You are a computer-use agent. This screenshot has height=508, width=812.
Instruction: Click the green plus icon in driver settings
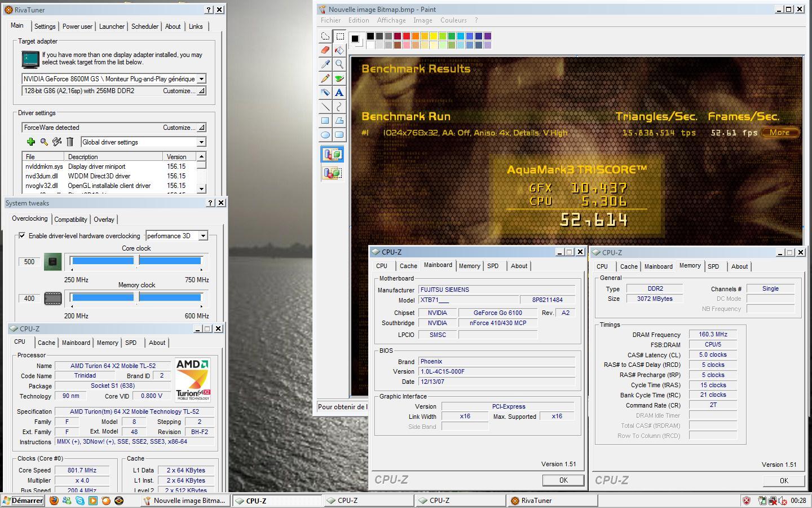(x=31, y=142)
